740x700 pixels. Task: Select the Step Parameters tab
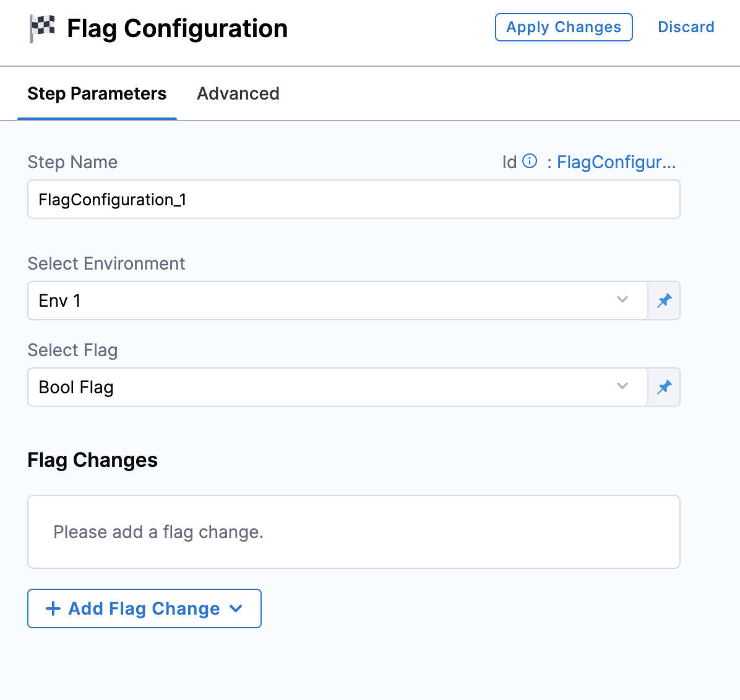coord(97,93)
